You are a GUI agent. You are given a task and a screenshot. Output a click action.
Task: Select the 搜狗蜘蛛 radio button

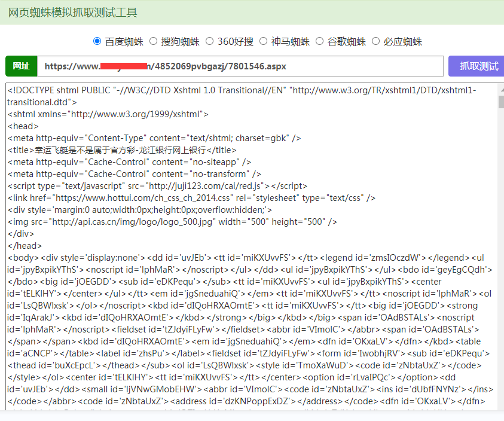tap(153, 41)
